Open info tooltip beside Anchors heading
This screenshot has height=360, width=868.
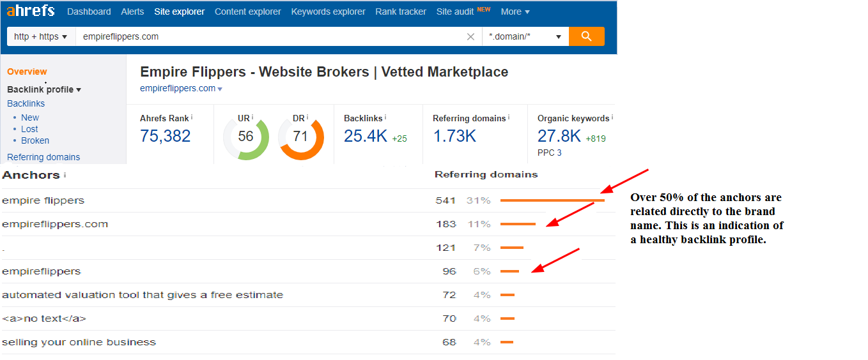65,175
